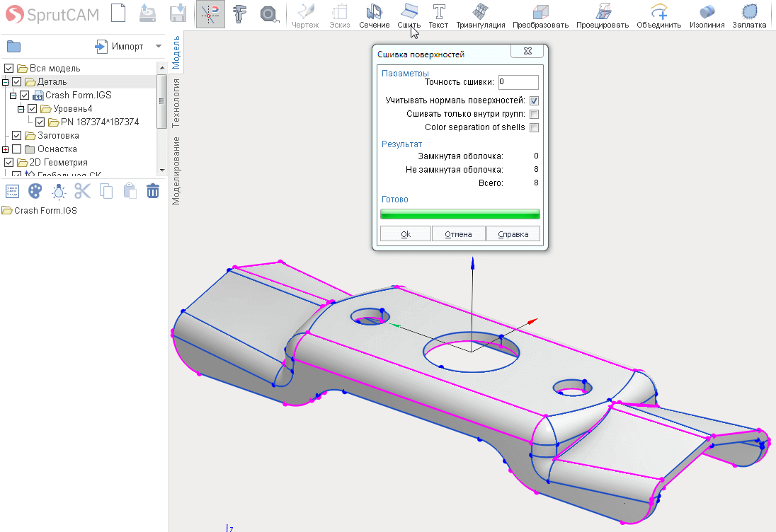
Task: Toggle the 2D Геометрия checkbox
Action: point(8,162)
